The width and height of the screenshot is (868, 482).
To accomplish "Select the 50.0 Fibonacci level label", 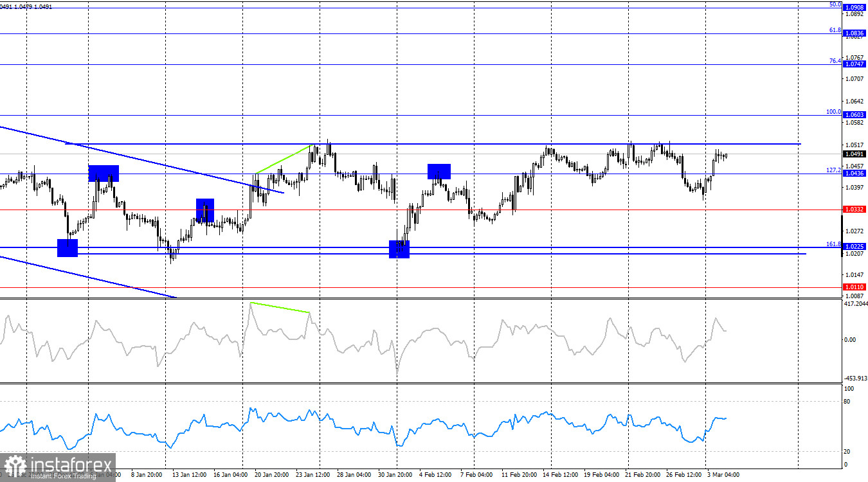I will click(x=835, y=4).
